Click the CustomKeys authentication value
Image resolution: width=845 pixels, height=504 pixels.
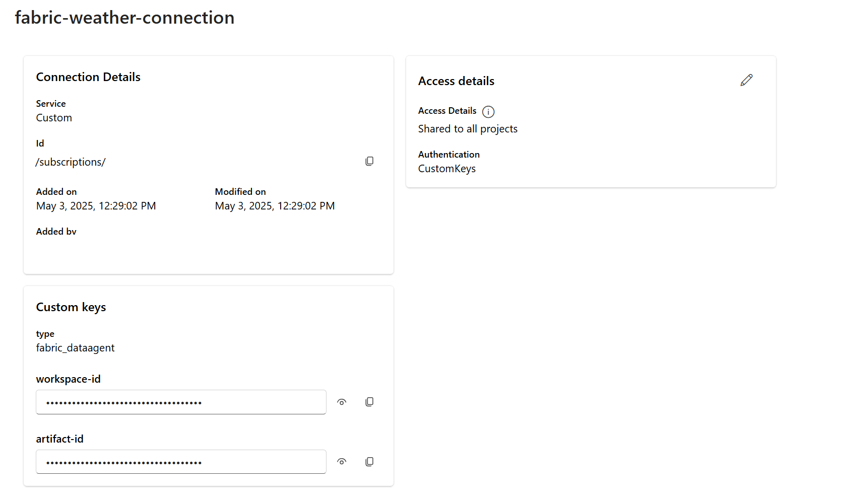click(x=447, y=169)
